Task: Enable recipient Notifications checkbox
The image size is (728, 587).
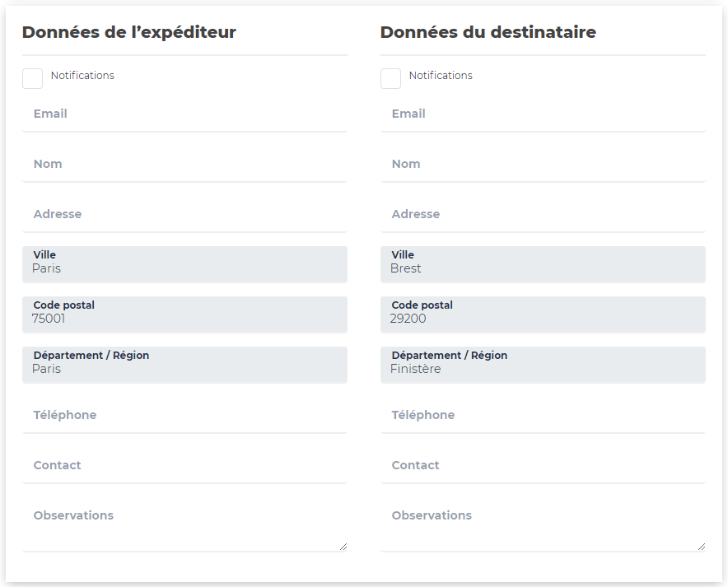Action: pos(390,78)
